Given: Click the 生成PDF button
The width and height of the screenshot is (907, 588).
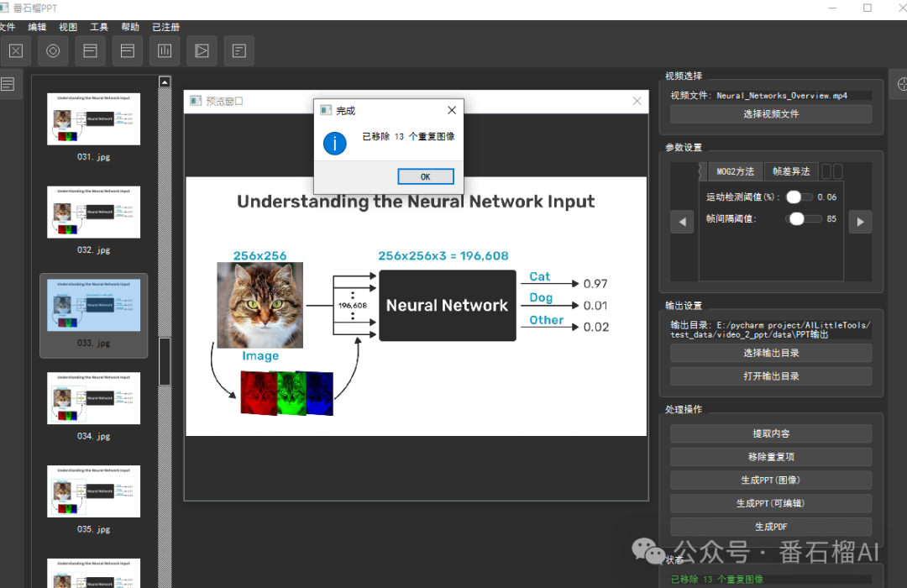Looking at the screenshot, I should [771, 527].
